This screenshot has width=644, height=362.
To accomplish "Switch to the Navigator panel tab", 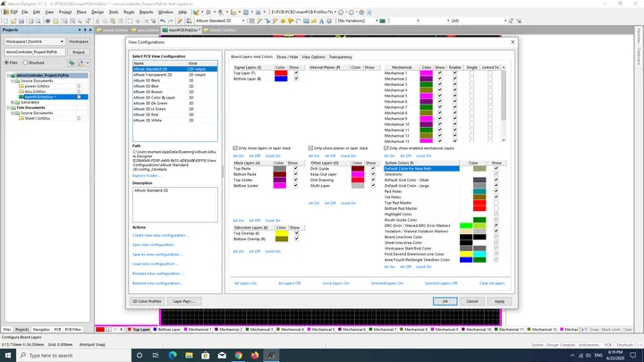I will click(41, 329).
